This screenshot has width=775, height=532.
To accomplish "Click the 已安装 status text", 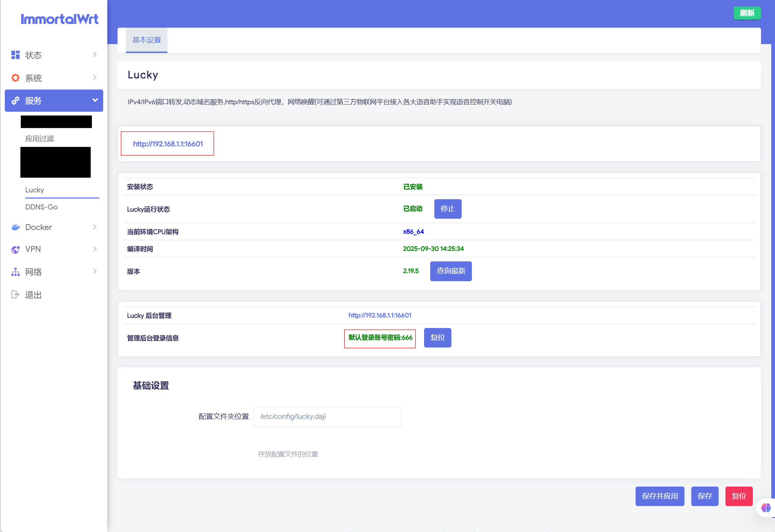I will tap(413, 187).
